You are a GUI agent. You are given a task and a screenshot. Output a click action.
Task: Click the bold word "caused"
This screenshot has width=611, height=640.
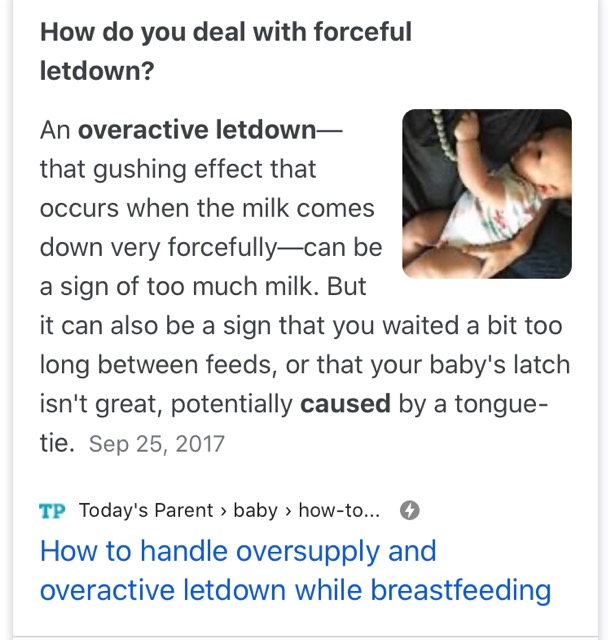(345, 404)
